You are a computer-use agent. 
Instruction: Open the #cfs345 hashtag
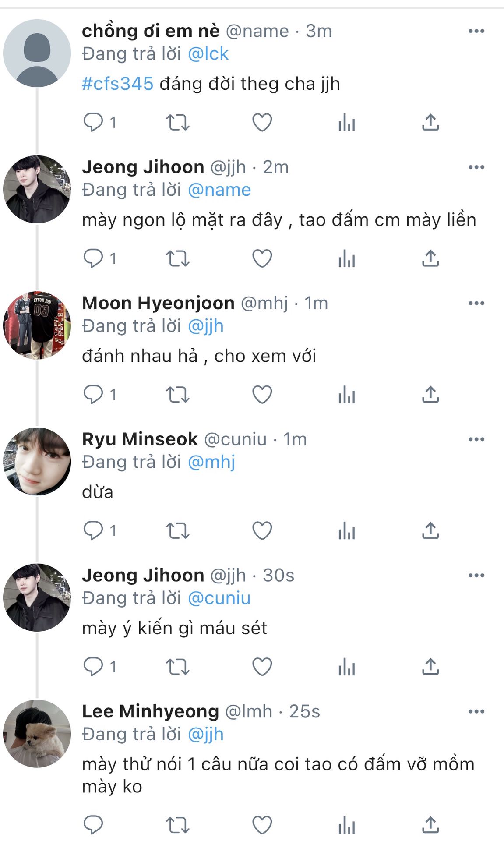tap(117, 84)
